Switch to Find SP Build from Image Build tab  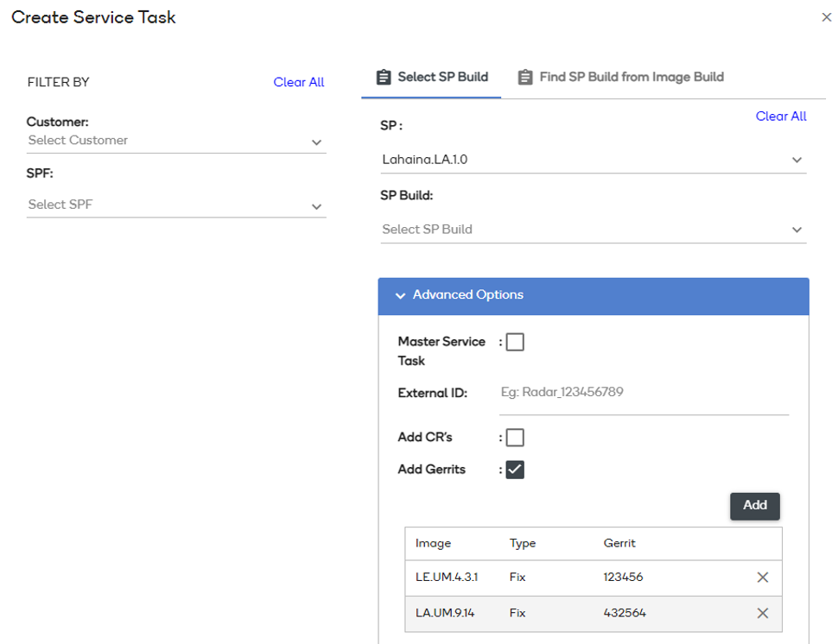(x=631, y=77)
